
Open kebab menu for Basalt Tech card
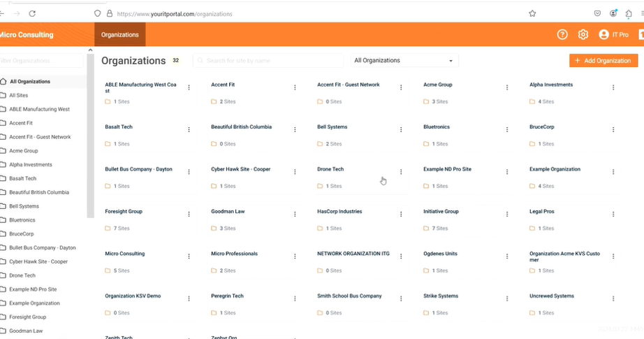(x=189, y=130)
